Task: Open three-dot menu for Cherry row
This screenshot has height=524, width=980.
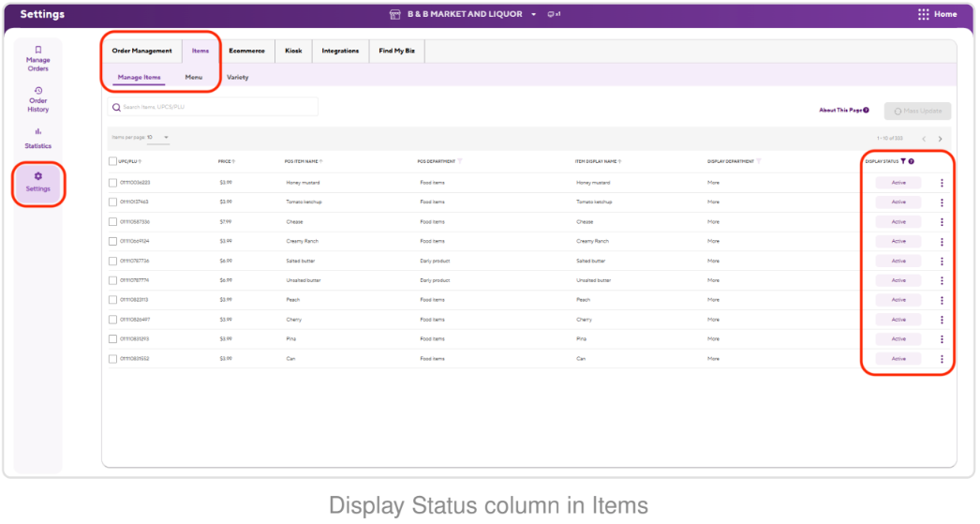Action: [942, 320]
